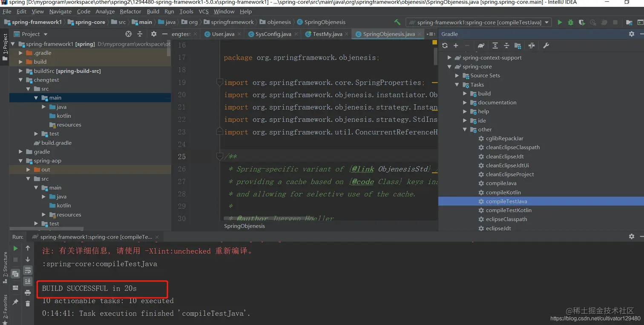Expand the buildSrc module node
This screenshot has width=644, height=325.
(20, 71)
